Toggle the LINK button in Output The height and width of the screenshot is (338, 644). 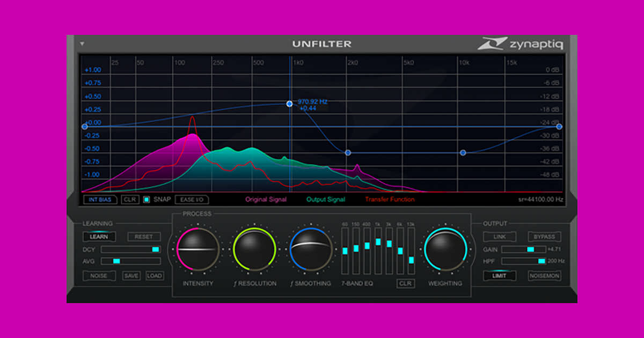[500, 237]
